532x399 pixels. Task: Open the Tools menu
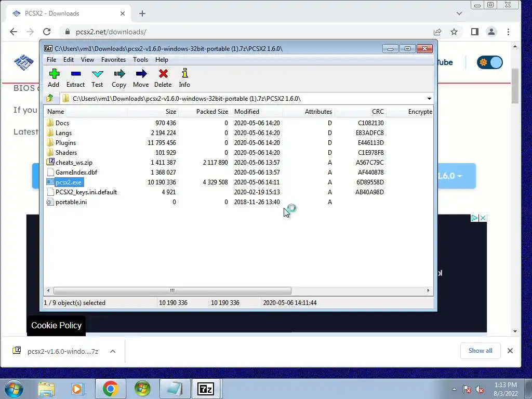click(140, 60)
